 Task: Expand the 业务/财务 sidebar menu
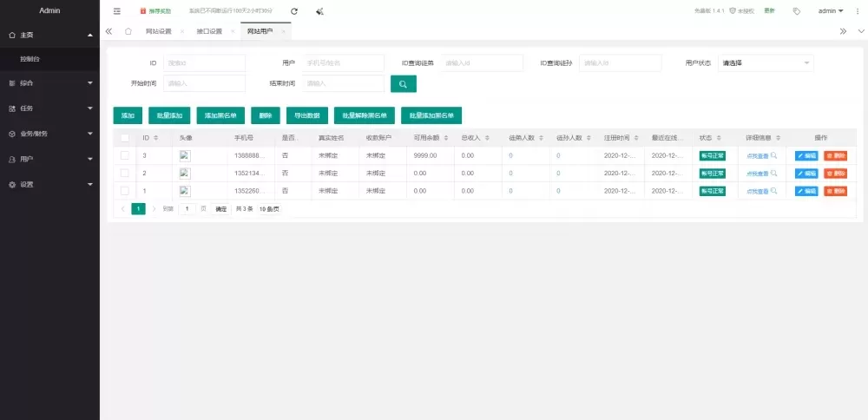tap(49, 134)
